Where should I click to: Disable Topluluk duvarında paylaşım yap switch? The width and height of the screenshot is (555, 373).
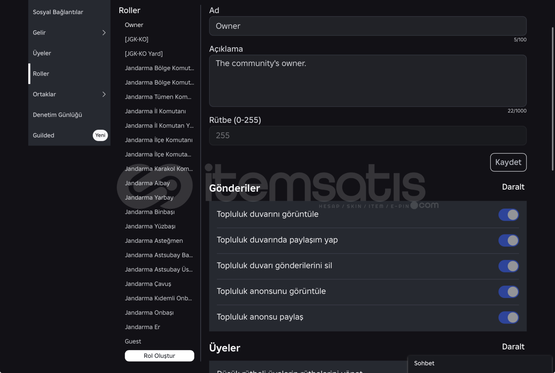tap(509, 241)
